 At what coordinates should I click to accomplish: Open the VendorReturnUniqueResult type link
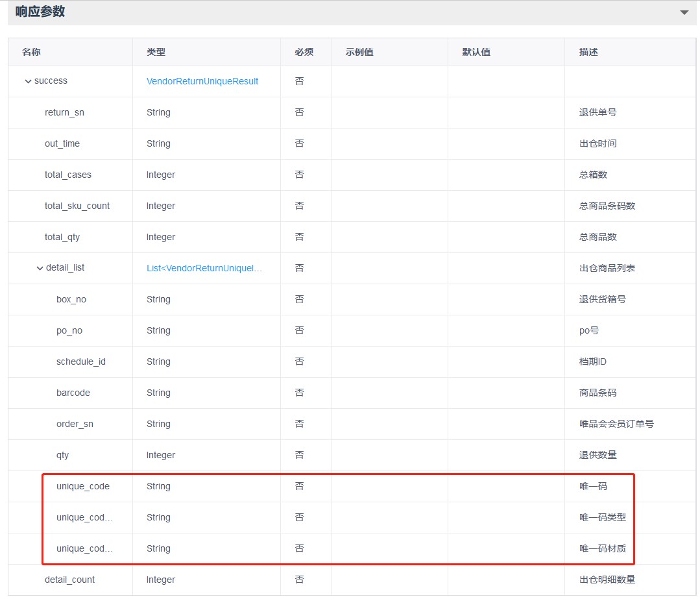[202, 81]
